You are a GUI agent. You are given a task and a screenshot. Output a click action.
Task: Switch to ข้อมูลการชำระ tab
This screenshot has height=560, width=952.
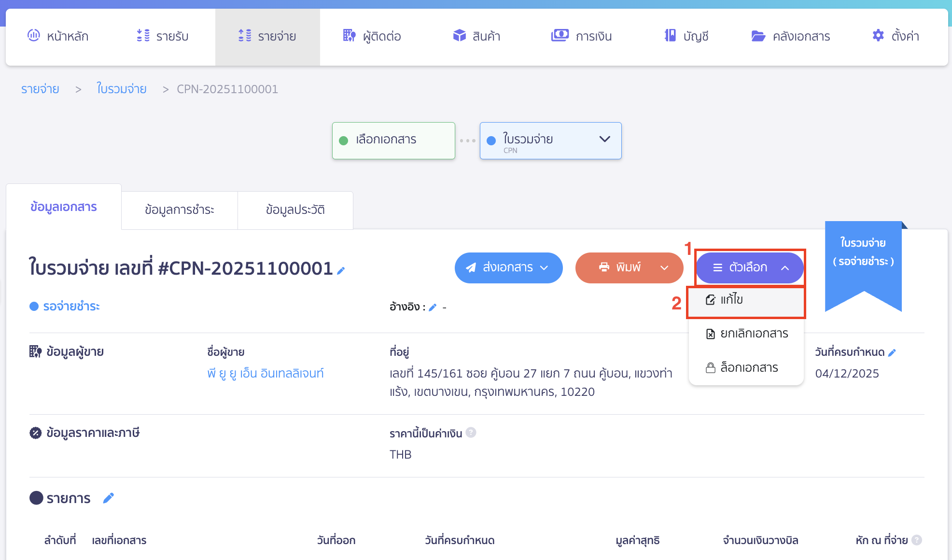click(x=179, y=210)
